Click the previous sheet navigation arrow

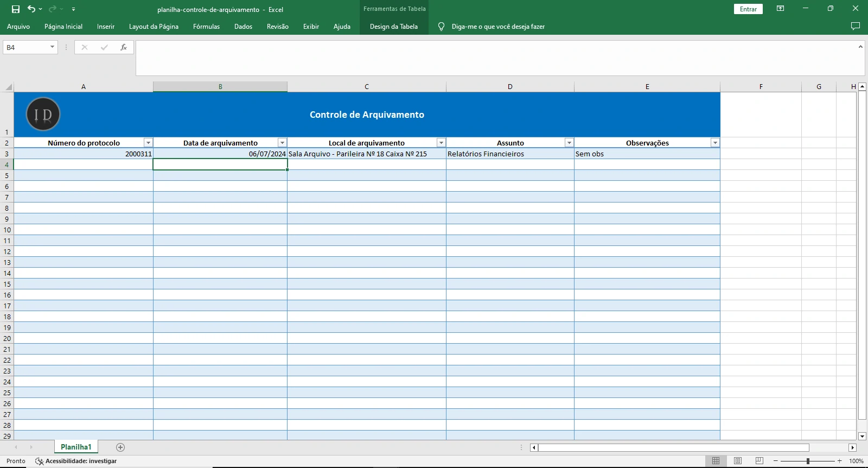(x=16, y=447)
